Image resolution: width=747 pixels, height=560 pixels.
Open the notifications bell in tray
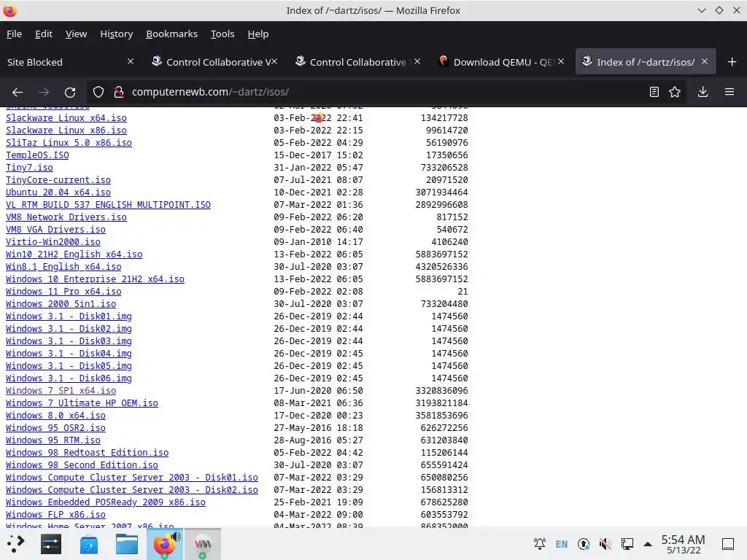[x=540, y=544]
